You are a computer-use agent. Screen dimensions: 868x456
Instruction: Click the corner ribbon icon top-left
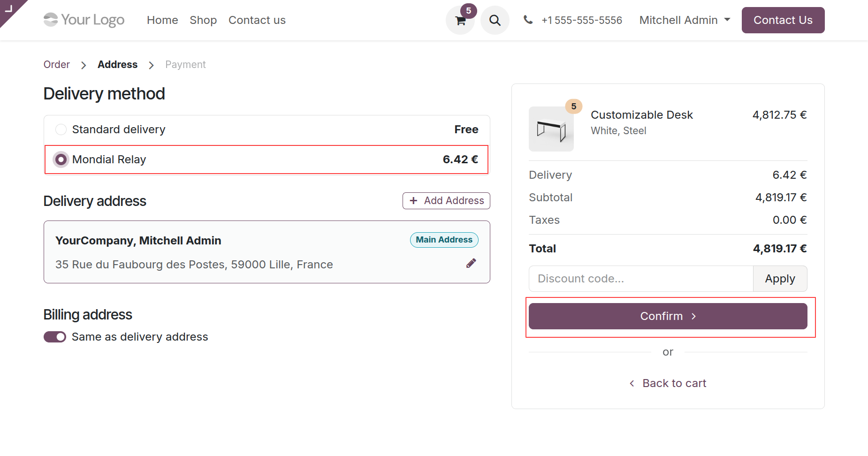pyautogui.click(x=8, y=8)
